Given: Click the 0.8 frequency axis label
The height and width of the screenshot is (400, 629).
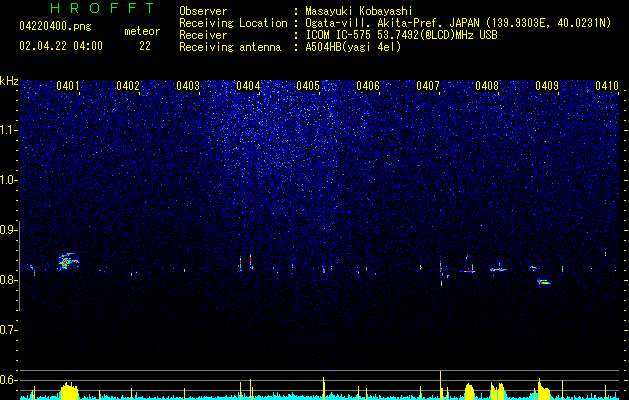Looking at the screenshot, I should (x=8, y=280).
